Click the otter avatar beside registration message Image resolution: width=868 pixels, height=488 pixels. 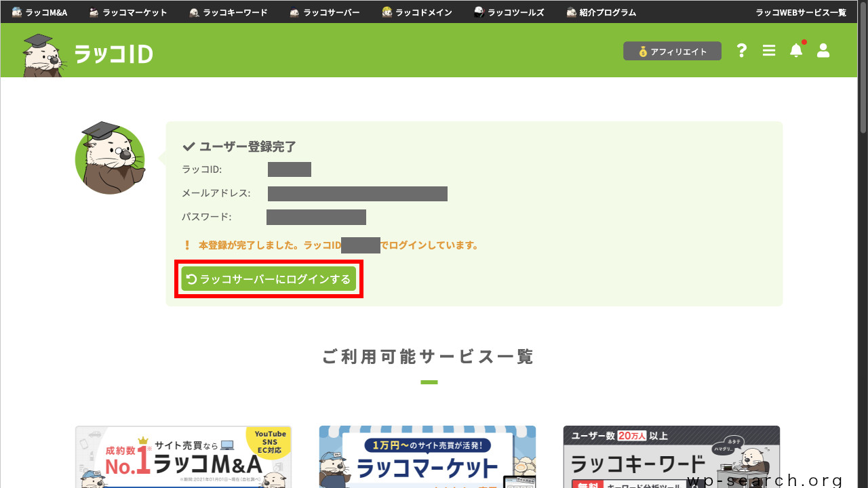tap(110, 159)
